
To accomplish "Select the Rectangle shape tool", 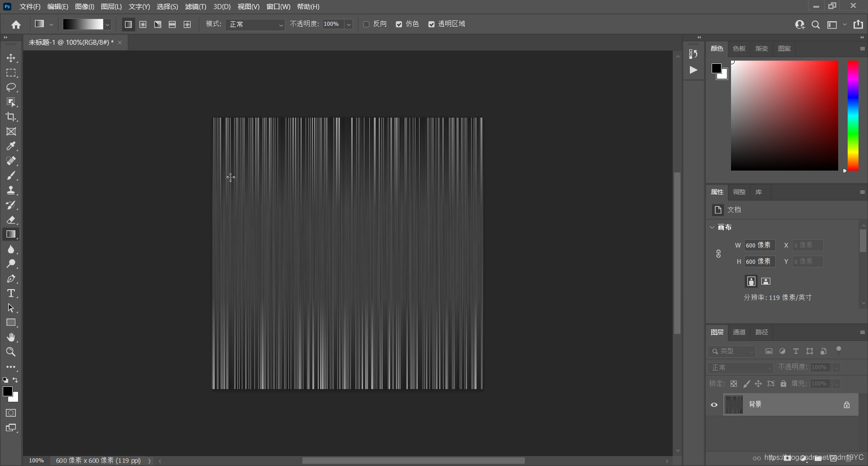I will coord(11,323).
